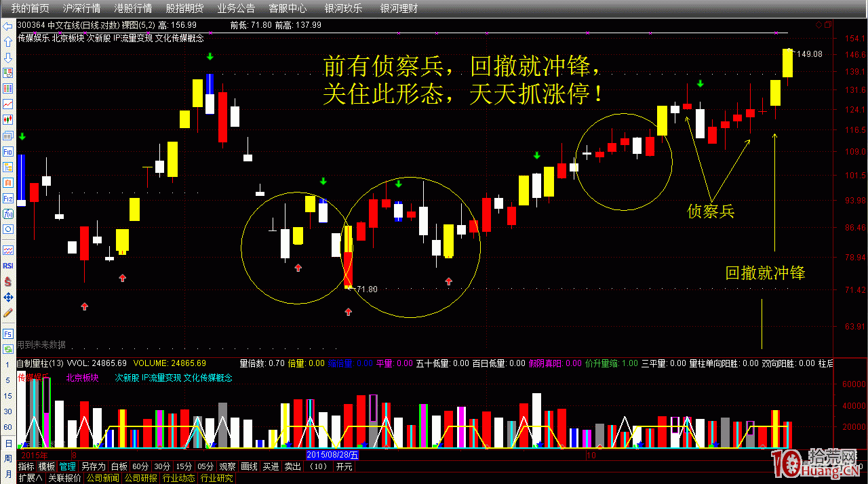
Task: Select the RSI indicator icon
Action: point(8,266)
